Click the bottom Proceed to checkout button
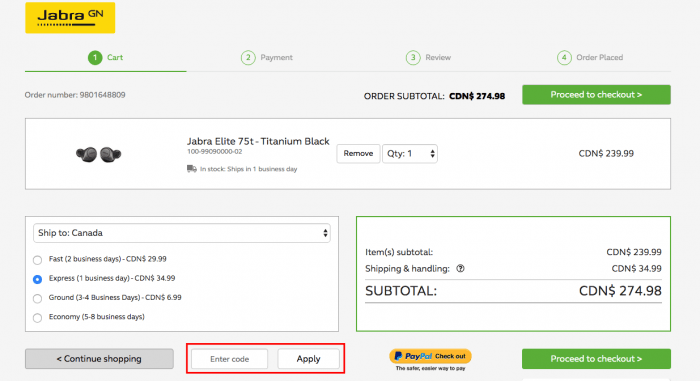The width and height of the screenshot is (700, 381). pyautogui.click(x=596, y=359)
